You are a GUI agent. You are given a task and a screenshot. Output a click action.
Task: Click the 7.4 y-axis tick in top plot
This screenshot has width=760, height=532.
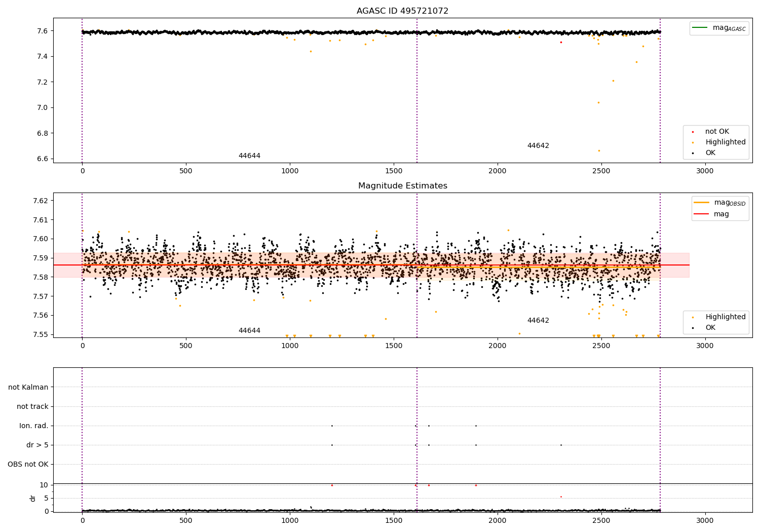pyautogui.click(x=42, y=56)
